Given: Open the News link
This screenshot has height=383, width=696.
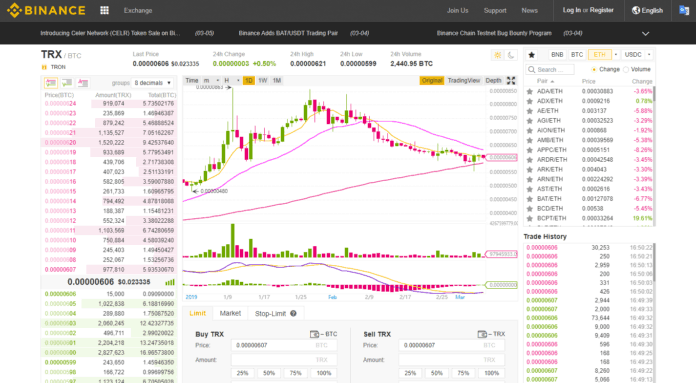Looking at the screenshot, I should click(x=530, y=10).
